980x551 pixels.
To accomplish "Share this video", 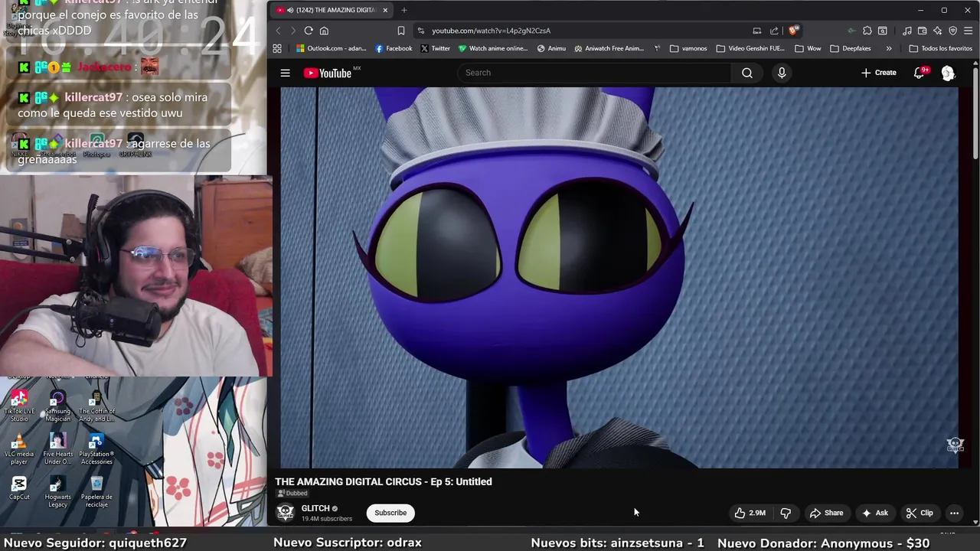I will click(826, 513).
